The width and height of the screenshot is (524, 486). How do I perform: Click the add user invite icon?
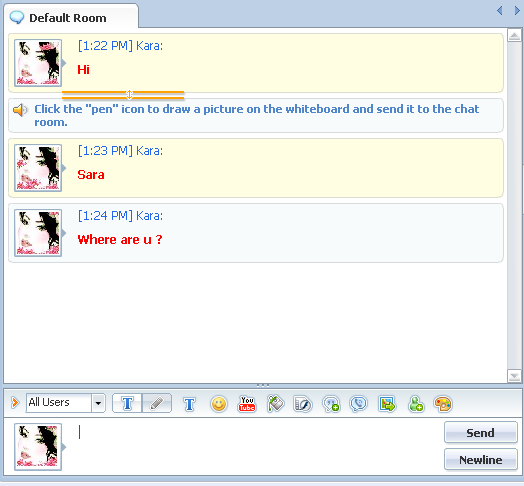415,404
